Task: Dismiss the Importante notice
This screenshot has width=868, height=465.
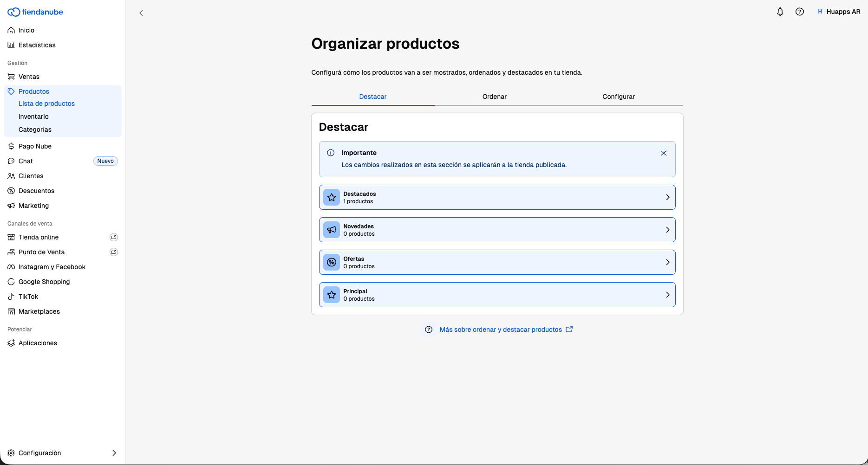Action: tap(664, 153)
